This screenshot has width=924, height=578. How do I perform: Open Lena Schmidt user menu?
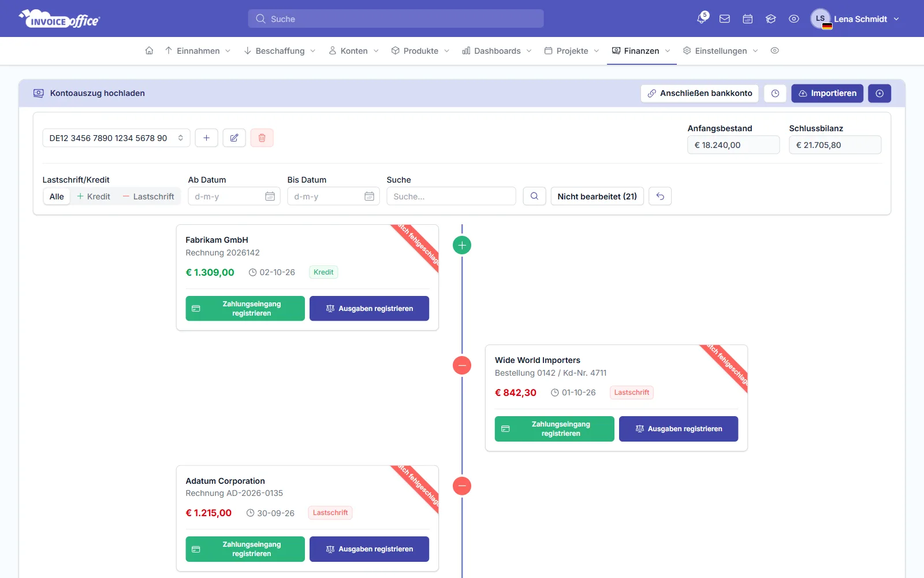(855, 18)
